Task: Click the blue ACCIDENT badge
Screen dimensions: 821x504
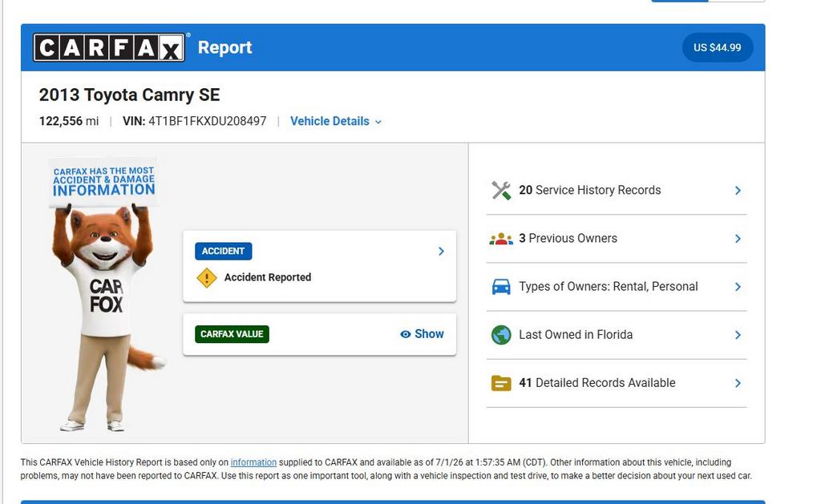Action: tap(223, 252)
